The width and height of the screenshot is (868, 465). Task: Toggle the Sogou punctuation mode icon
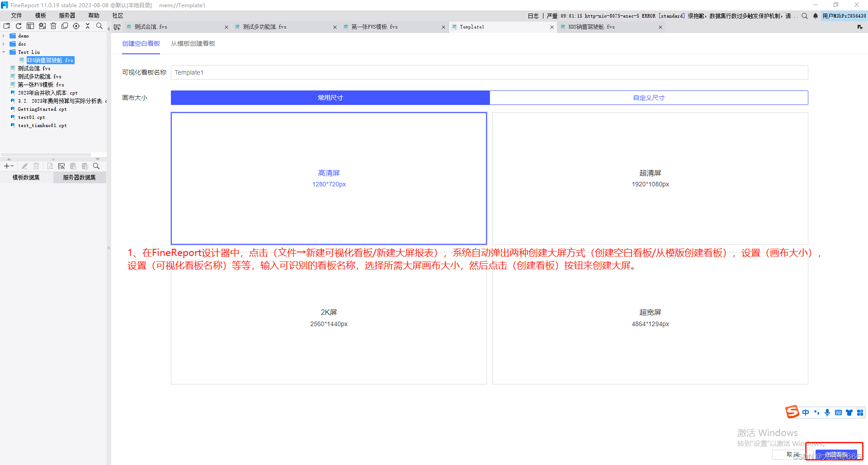point(816,413)
